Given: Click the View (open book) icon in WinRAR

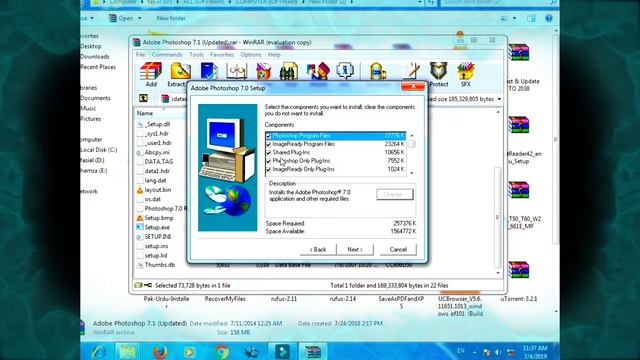Looking at the screenshot, I should [x=236, y=71].
